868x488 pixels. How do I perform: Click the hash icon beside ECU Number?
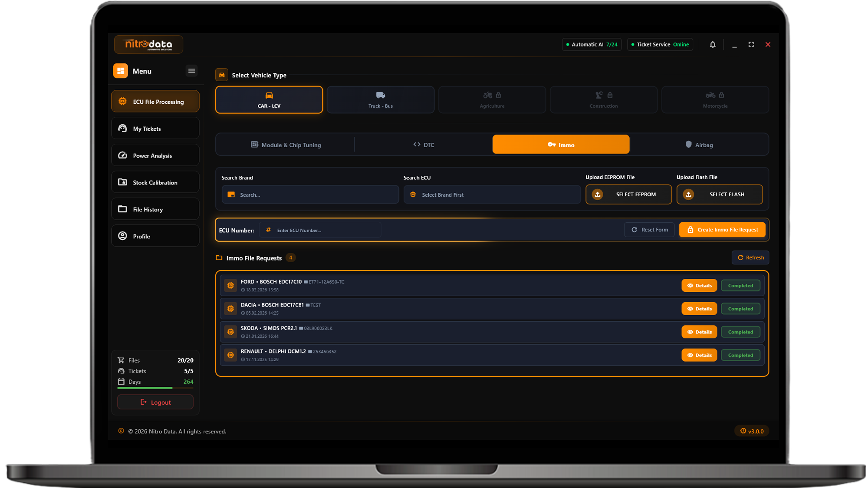pyautogui.click(x=268, y=230)
